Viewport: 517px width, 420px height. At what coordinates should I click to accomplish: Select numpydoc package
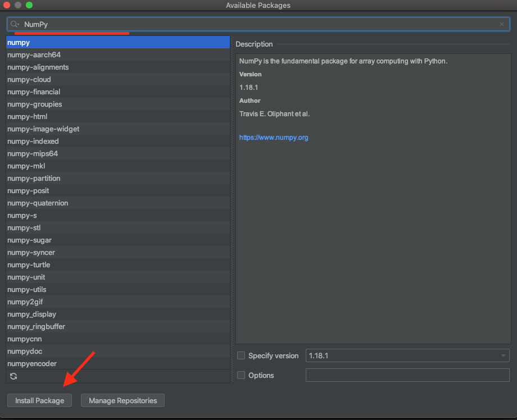(x=118, y=351)
